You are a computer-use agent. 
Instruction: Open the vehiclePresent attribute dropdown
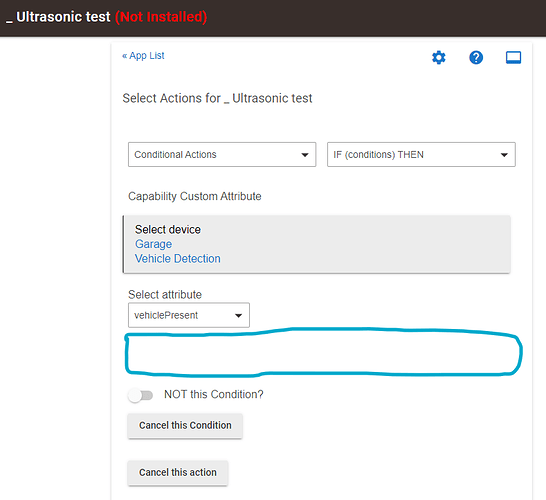click(x=189, y=315)
